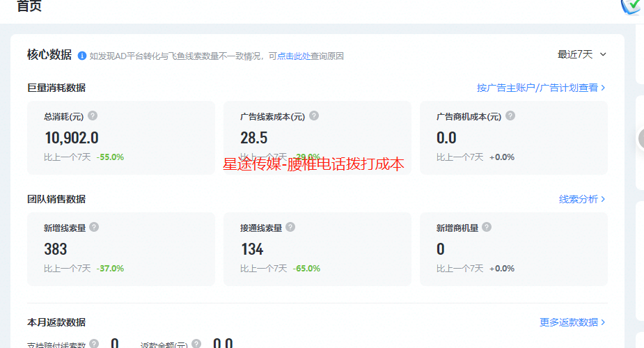
Task: Click the chevron arrow next to 最近7天
Action: 603,54
